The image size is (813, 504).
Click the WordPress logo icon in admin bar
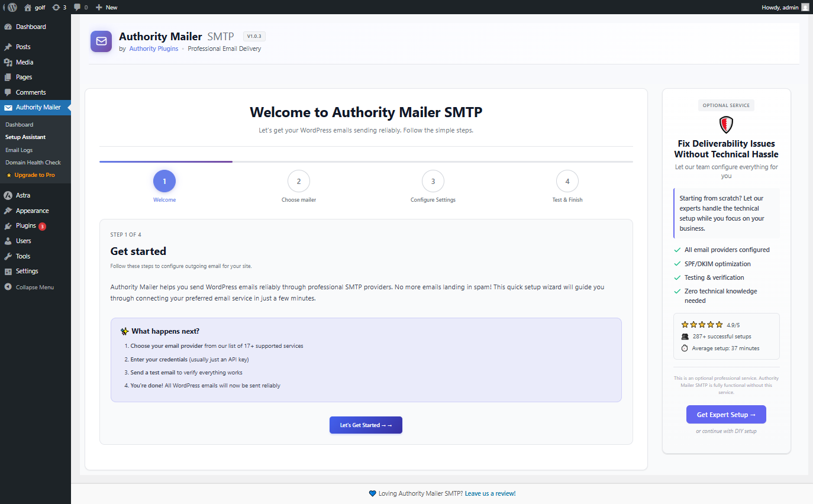tap(12, 7)
